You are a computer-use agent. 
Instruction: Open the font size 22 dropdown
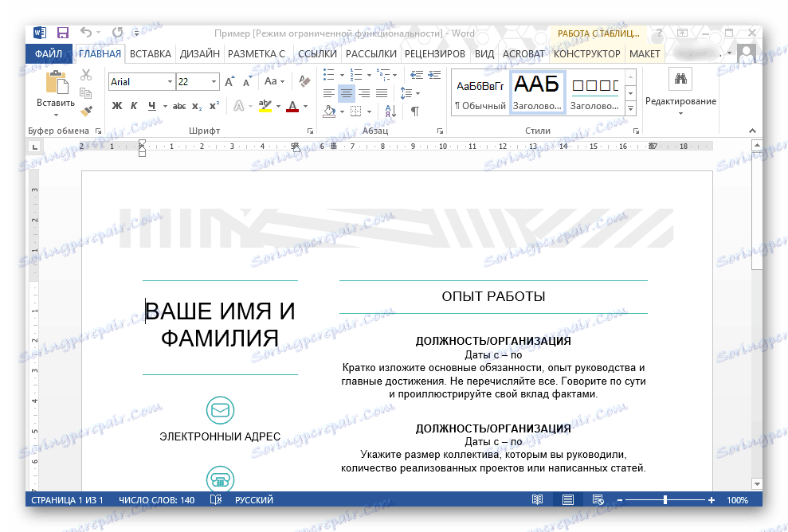point(214,81)
